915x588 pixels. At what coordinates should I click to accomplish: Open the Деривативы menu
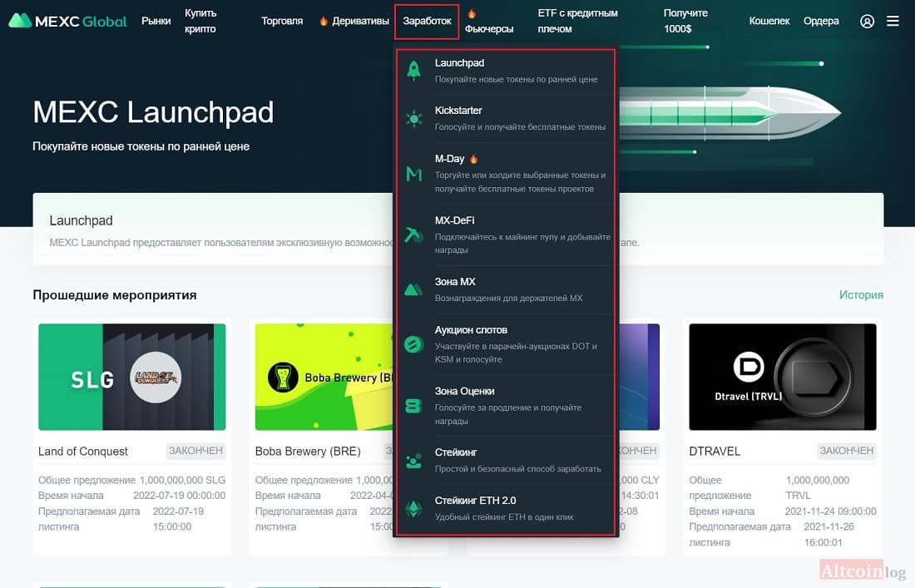click(361, 21)
